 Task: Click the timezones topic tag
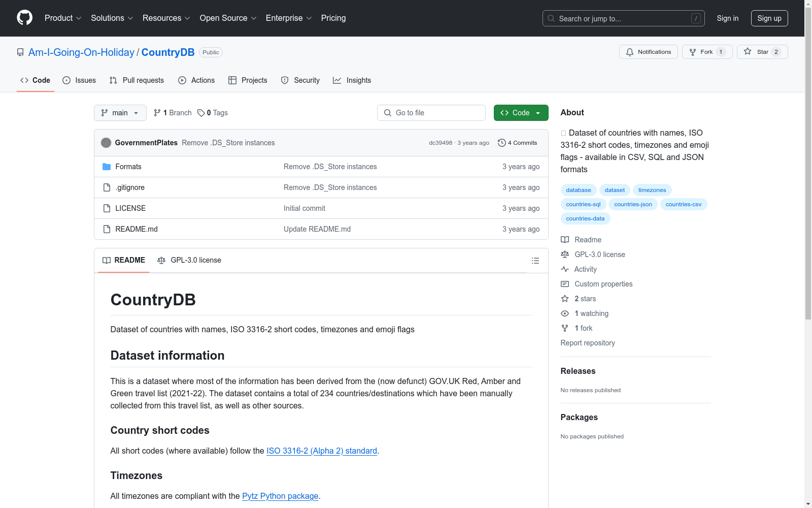click(x=652, y=190)
